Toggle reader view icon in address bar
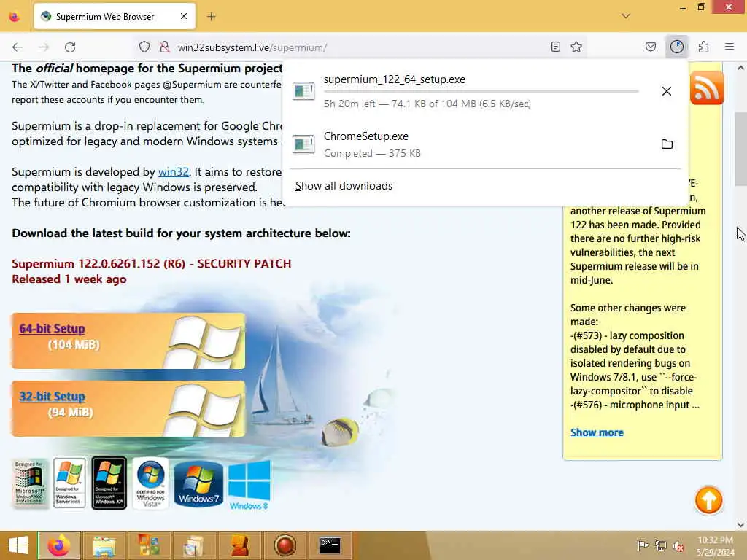The image size is (747, 560). (555, 47)
